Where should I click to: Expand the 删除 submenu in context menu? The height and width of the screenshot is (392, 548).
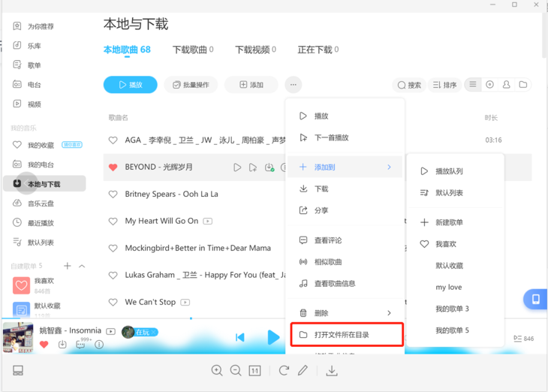coord(389,312)
